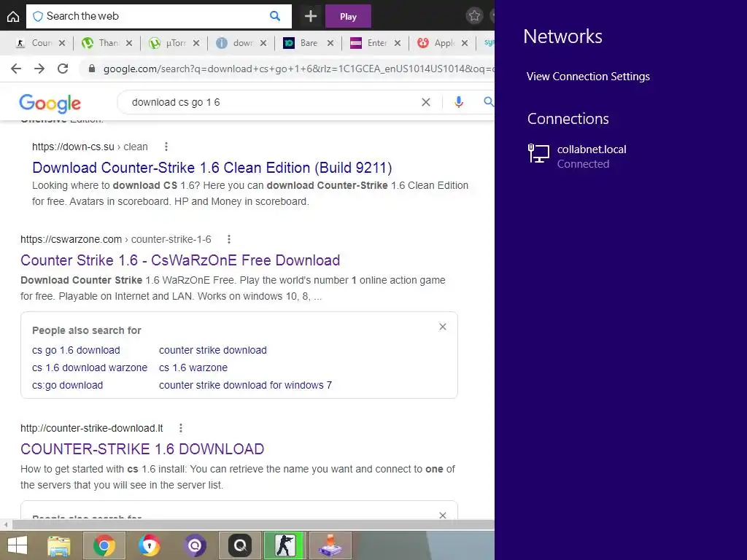Click the horizontal scrollbar left arrow
This screenshot has width=747, height=560.
point(6,525)
